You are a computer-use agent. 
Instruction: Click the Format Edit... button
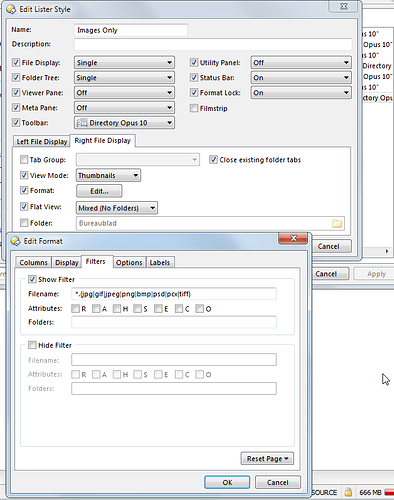tap(99, 191)
